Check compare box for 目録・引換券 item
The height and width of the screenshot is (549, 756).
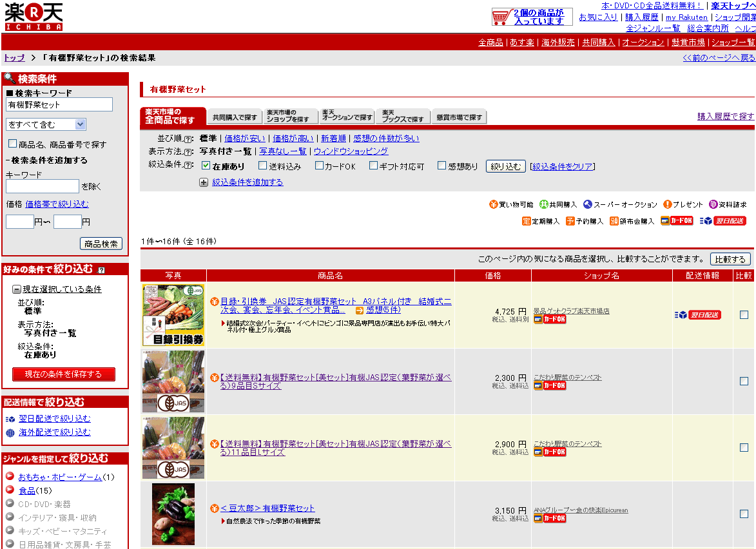[744, 314]
